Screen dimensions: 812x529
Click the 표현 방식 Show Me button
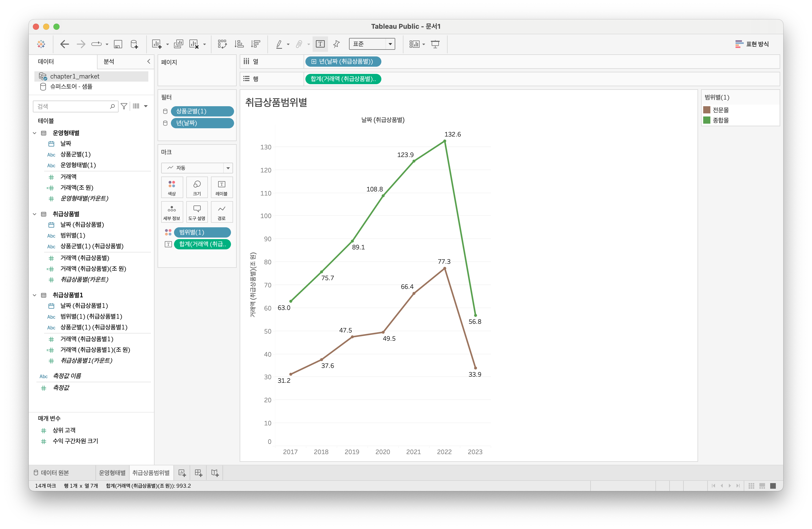coord(752,44)
